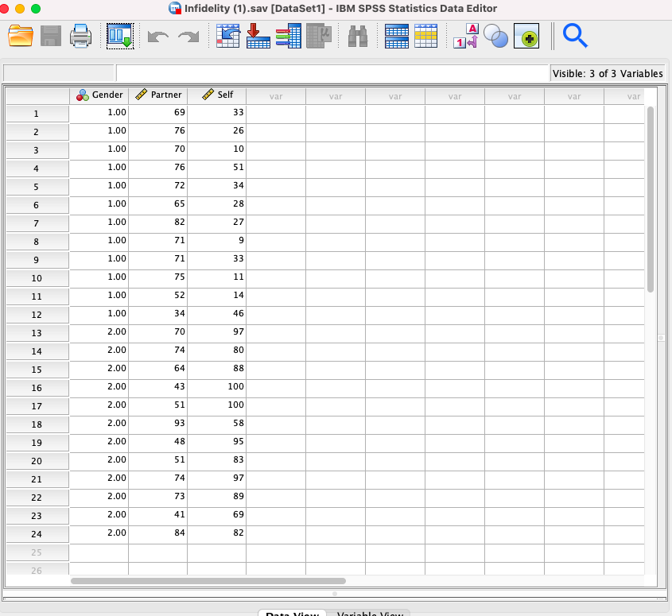This screenshot has width=672, height=616.
Task: Click Use Variable Sets circles icon
Action: [496, 36]
